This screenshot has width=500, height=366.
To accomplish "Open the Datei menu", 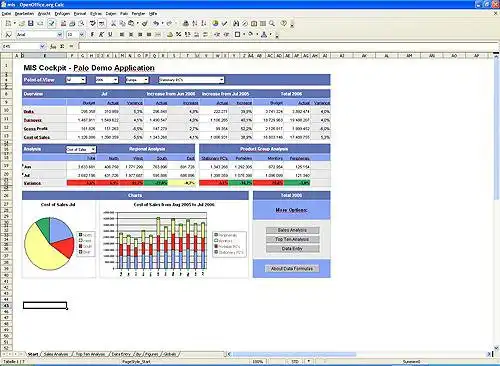I will tap(6, 14).
